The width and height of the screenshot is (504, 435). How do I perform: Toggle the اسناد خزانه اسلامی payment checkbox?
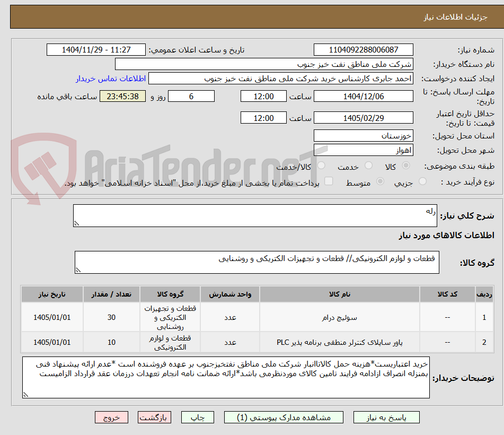pyautogui.click(x=329, y=181)
